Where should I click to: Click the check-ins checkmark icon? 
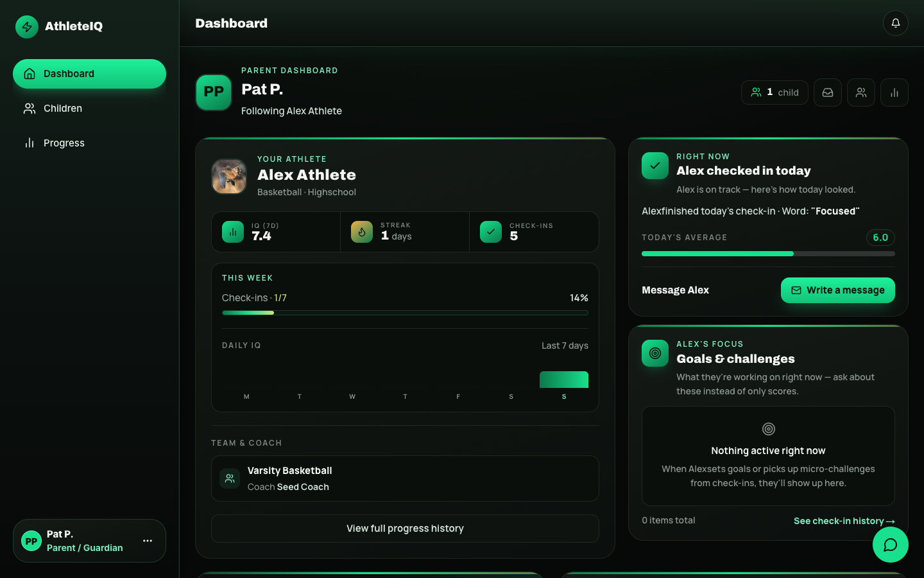491,232
